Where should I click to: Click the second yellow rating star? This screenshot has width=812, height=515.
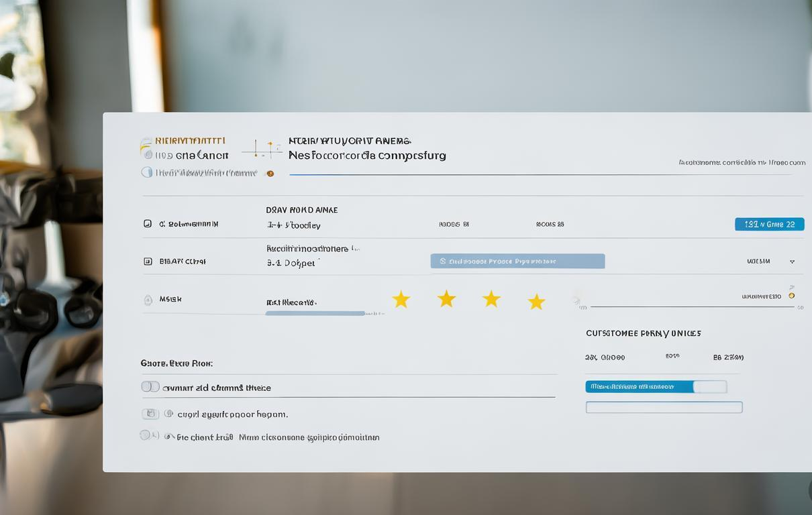(447, 298)
